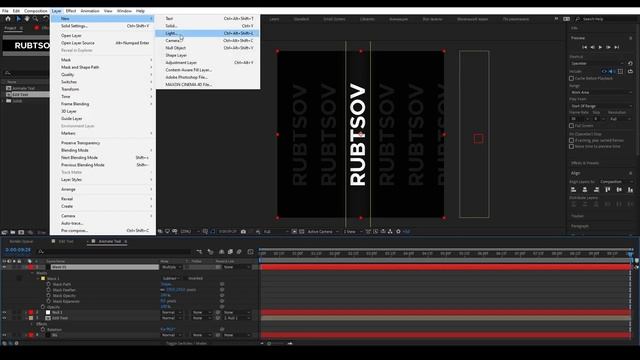Open the preview Shortcut dropdown
This screenshot has width=640, height=360.
coord(597,64)
